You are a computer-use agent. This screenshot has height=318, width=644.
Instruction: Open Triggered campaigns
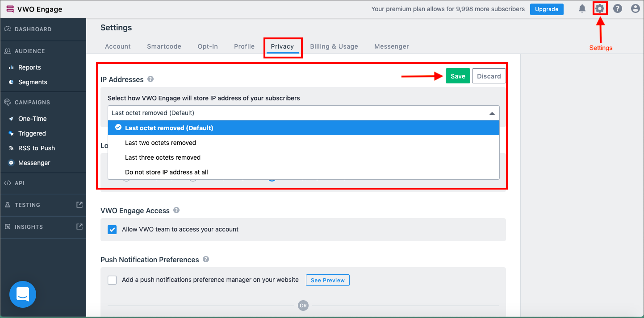click(x=32, y=133)
